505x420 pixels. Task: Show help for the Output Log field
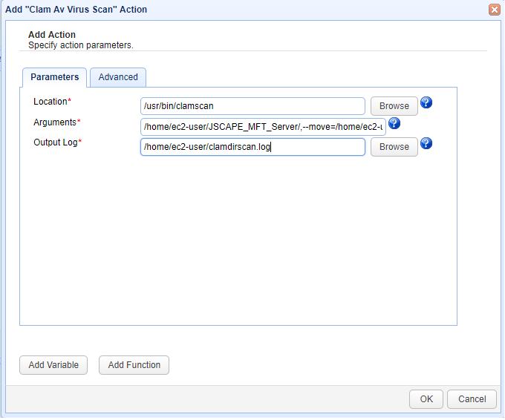click(426, 144)
